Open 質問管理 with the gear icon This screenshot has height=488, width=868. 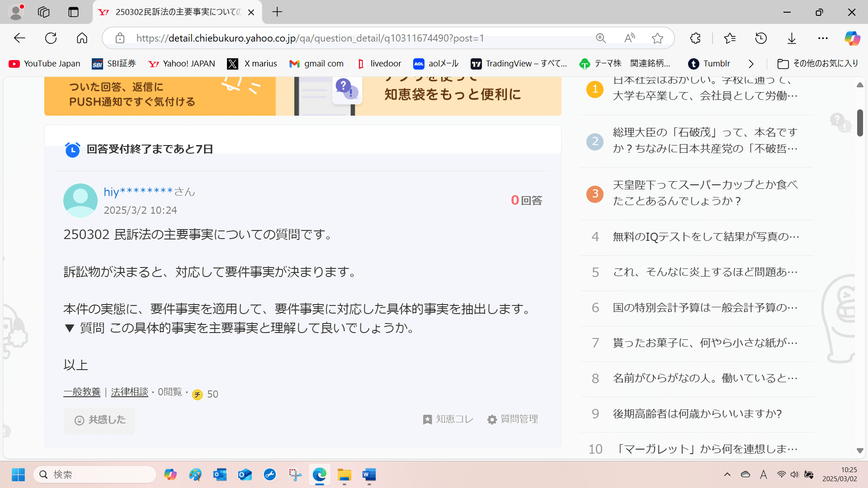click(512, 419)
